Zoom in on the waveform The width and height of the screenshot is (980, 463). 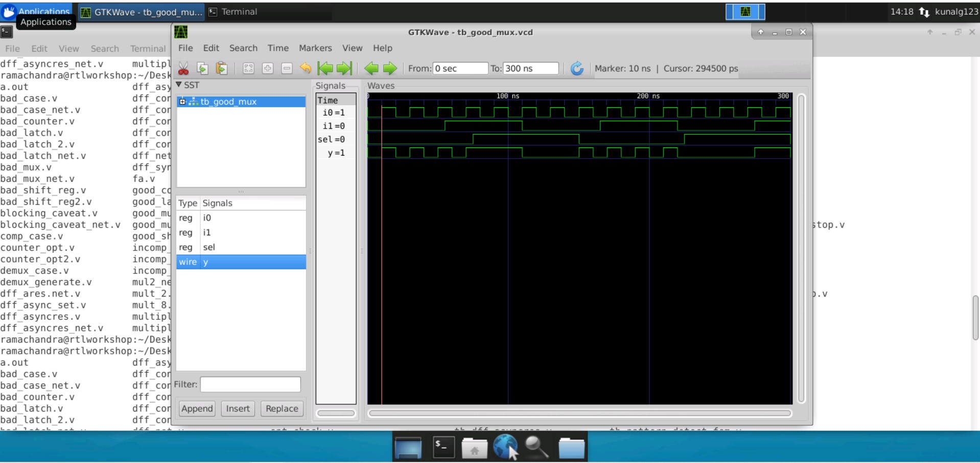[268, 68]
